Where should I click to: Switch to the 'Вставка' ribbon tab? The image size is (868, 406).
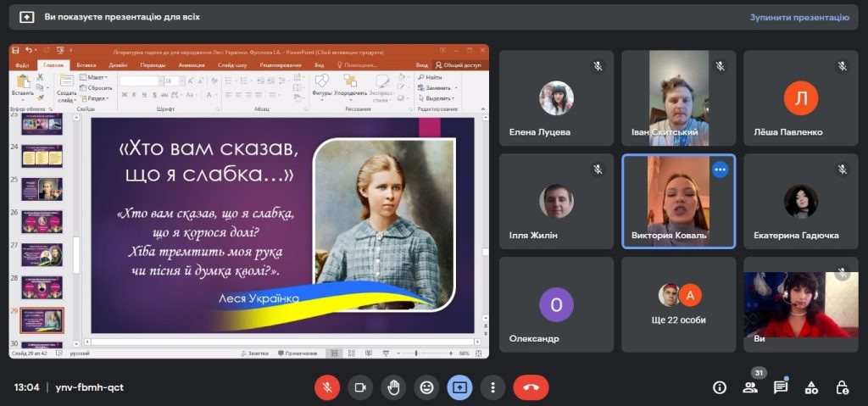coord(86,64)
